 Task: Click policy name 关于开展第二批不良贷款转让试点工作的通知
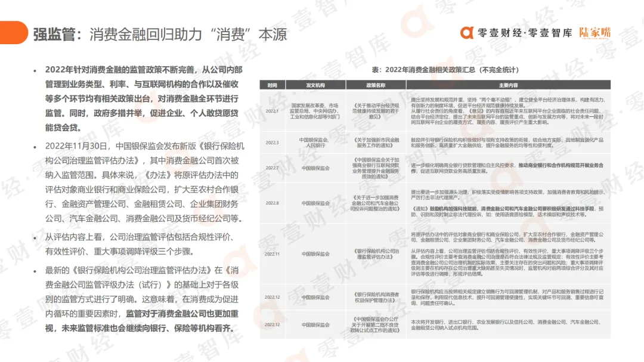point(376,324)
